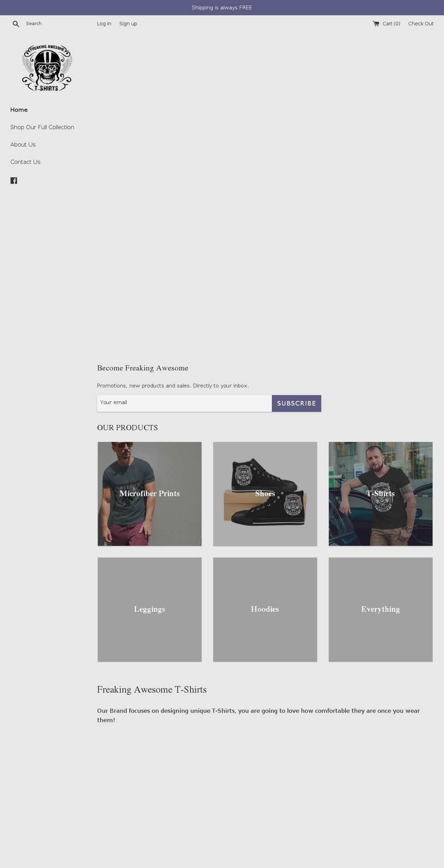Open Shop Our Full Collection menu item
This screenshot has height=868, width=444.
point(42,127)
